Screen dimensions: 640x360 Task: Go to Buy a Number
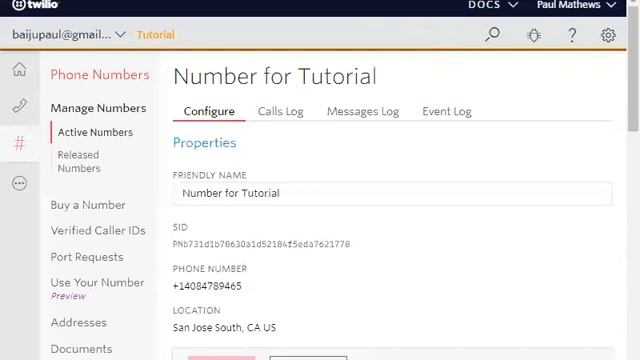pyautogui.click(x=88, y=205)
